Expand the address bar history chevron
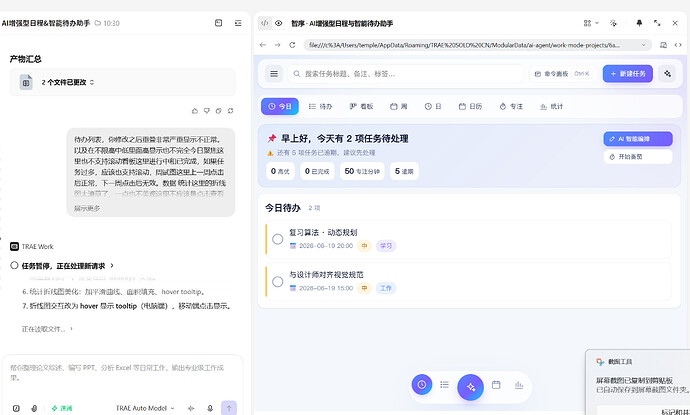The image size is (690, 415). click(x=644, y=45)
